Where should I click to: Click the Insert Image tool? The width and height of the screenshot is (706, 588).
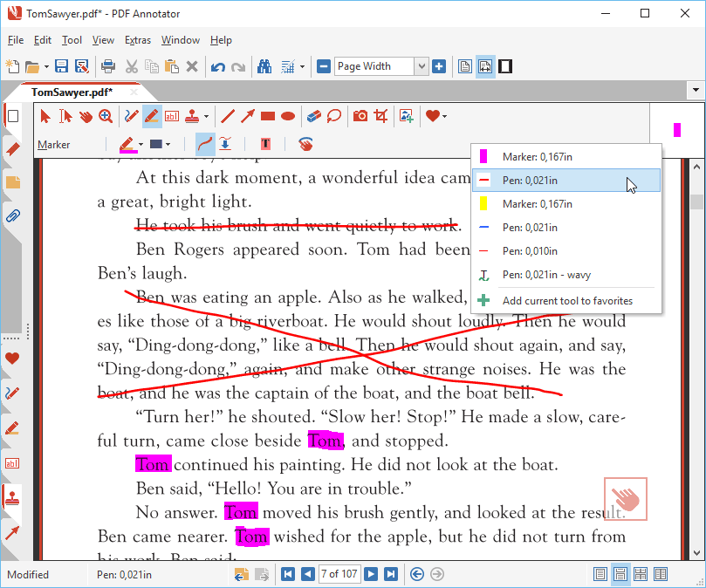[406, 117]
